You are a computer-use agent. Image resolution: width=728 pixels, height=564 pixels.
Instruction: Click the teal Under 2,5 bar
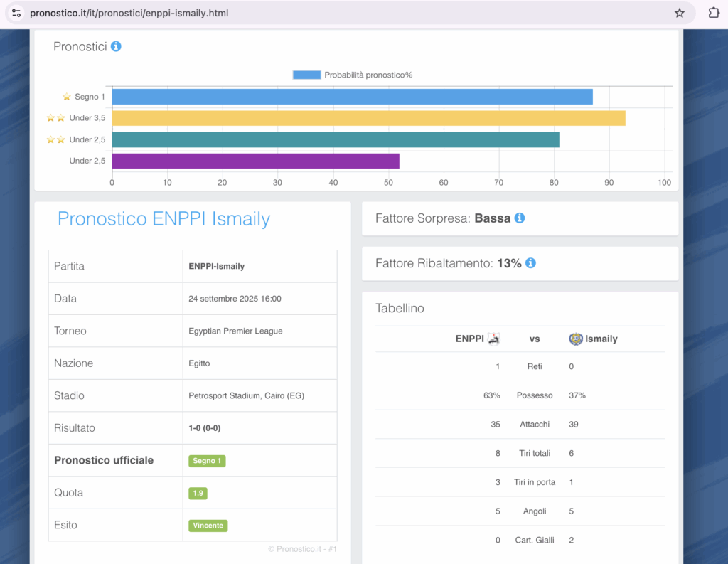pos(336,140)
